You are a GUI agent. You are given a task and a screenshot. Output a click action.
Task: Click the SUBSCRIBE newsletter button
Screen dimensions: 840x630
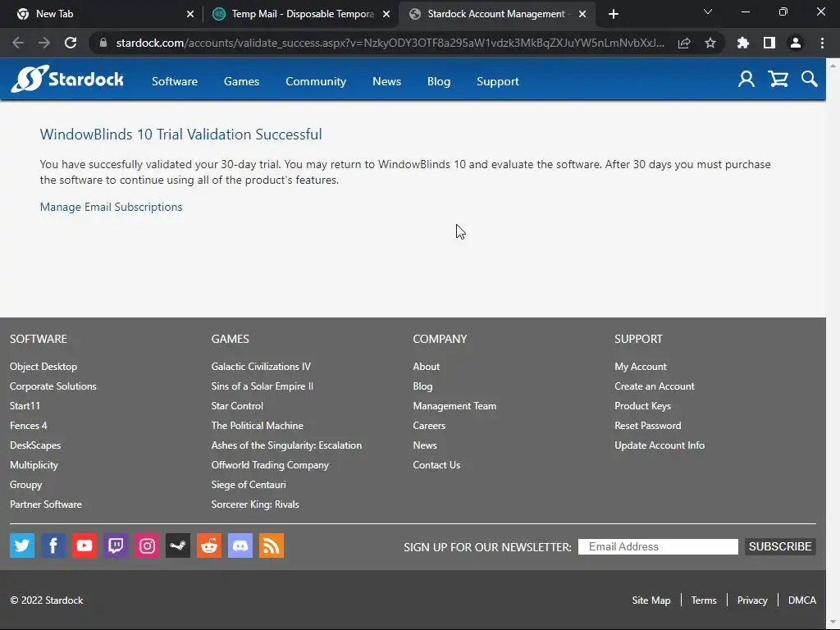pos(780,546)
